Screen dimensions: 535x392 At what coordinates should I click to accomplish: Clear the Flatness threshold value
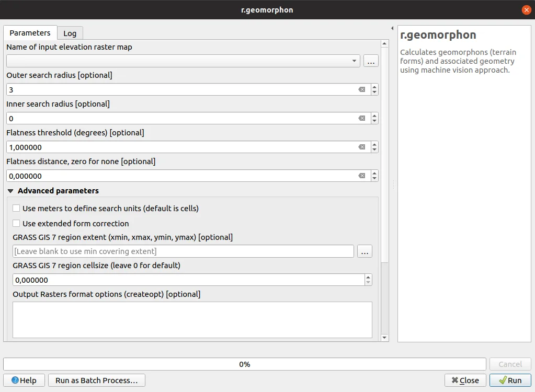[x=361, y=147]
